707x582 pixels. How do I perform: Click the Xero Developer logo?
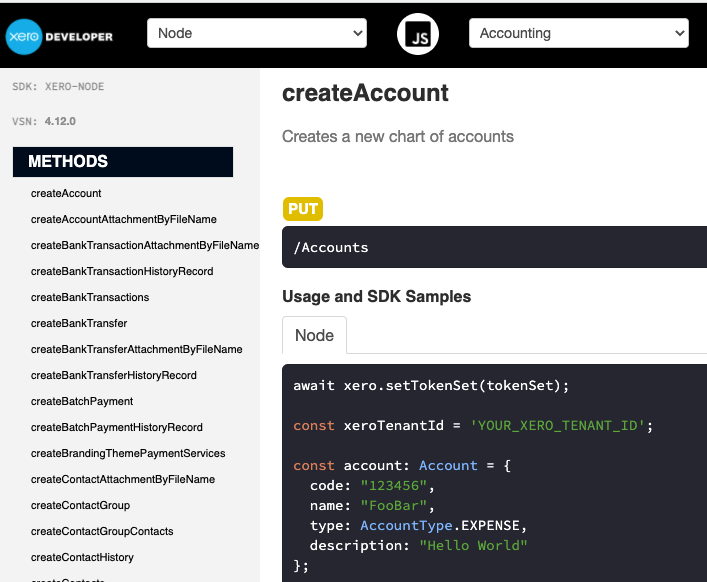[60, 36]
